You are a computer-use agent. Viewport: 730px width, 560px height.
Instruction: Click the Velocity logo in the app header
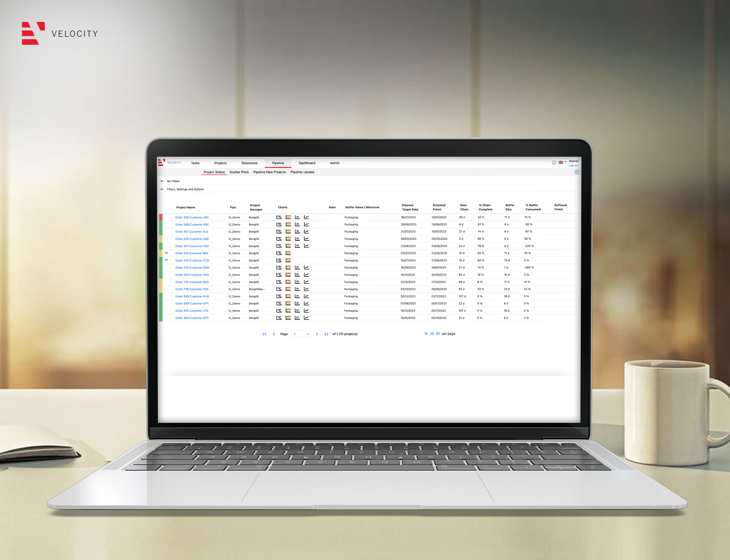(x=170, y=163)
